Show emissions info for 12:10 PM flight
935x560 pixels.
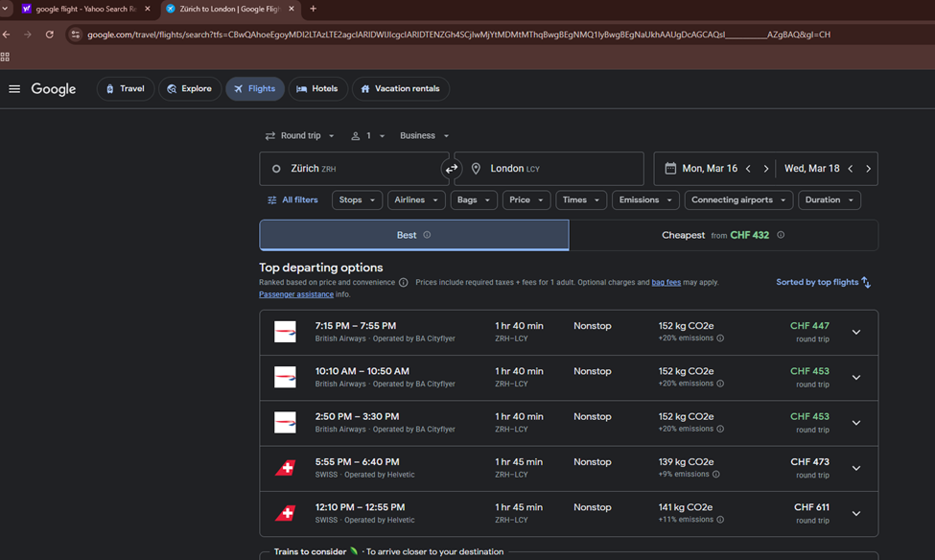[x=720, y=520]
